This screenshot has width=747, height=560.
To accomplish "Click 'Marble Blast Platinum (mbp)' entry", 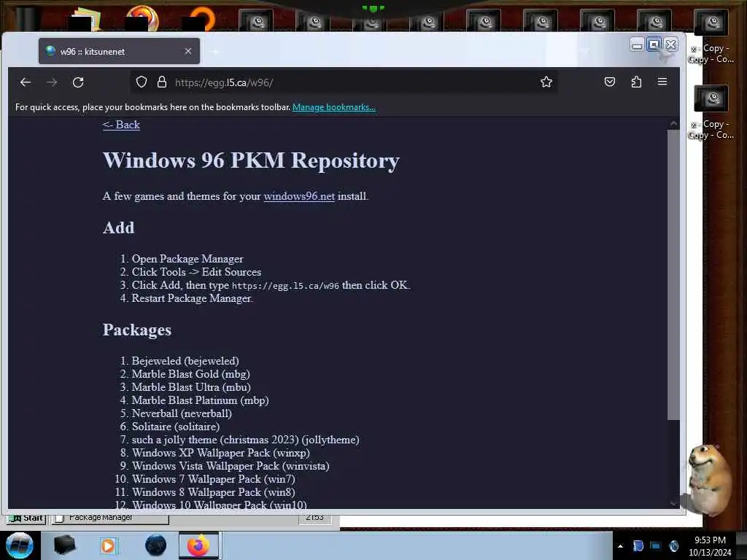I will (200, 400).
